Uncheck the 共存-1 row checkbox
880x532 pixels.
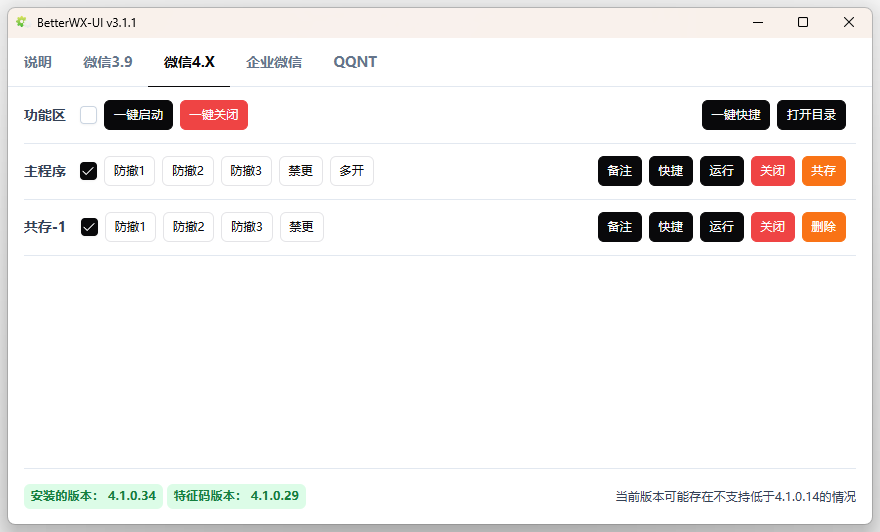click(89, 227)
